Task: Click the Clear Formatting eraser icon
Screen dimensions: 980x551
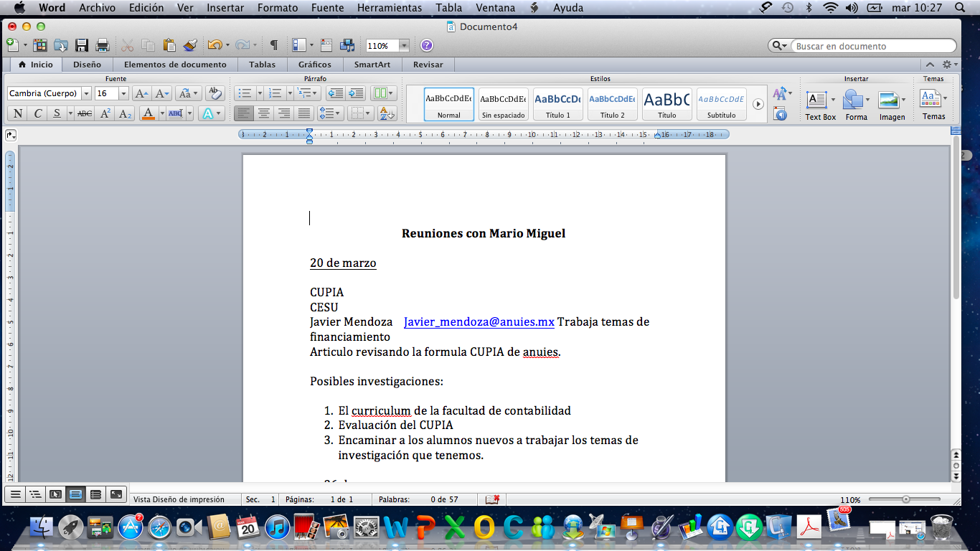Action: coord(215,93)
